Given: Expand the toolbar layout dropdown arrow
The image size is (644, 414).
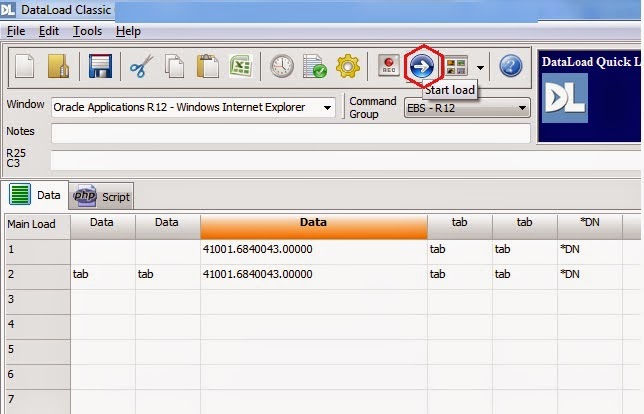Looking at the screenshot, I should (480, 67).
